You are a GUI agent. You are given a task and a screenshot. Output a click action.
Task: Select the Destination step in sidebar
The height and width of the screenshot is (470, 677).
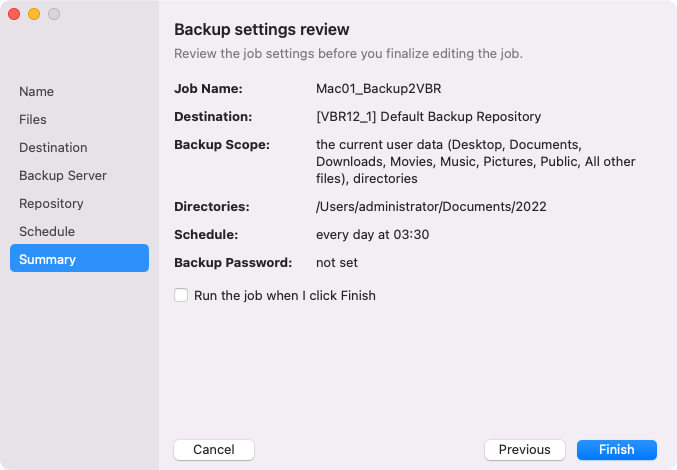pos(53,147)
